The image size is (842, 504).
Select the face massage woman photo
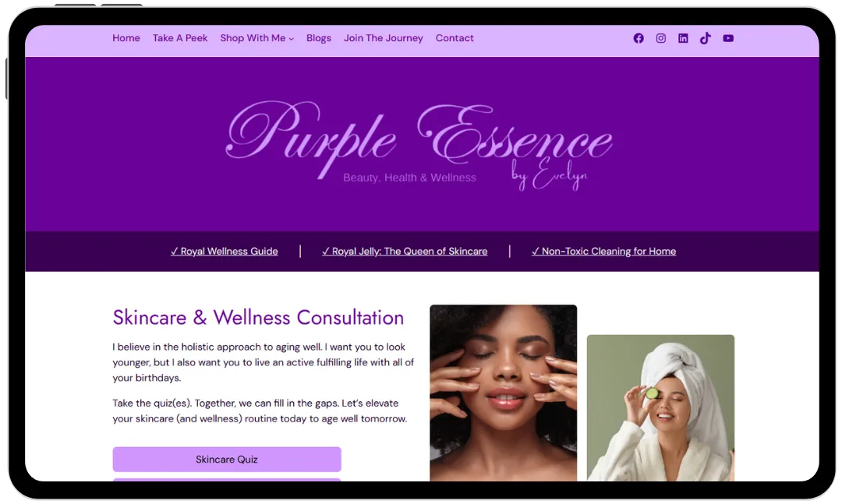[x=503, y=393]
